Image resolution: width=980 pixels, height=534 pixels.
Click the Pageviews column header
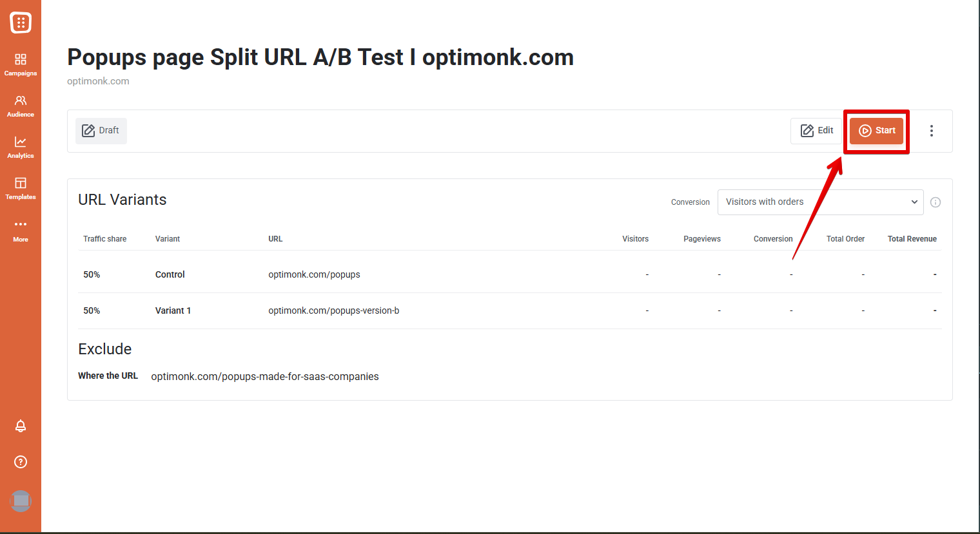coord(702,239)
